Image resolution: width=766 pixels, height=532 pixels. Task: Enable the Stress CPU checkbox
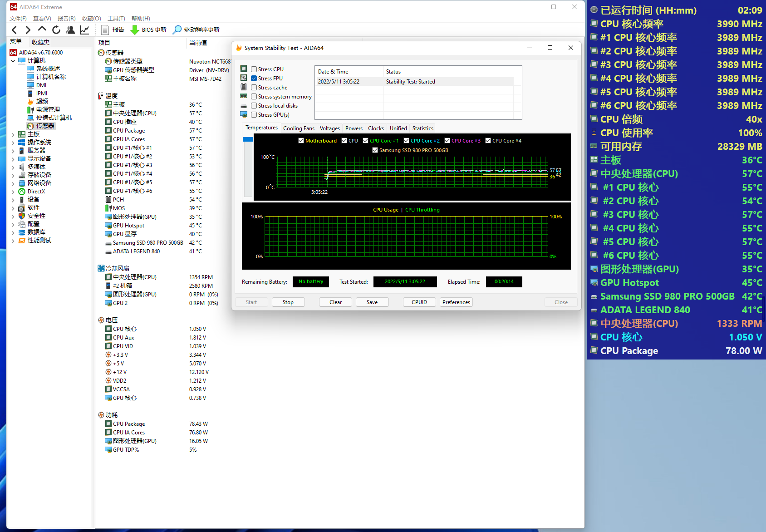(x=254, y=69)
